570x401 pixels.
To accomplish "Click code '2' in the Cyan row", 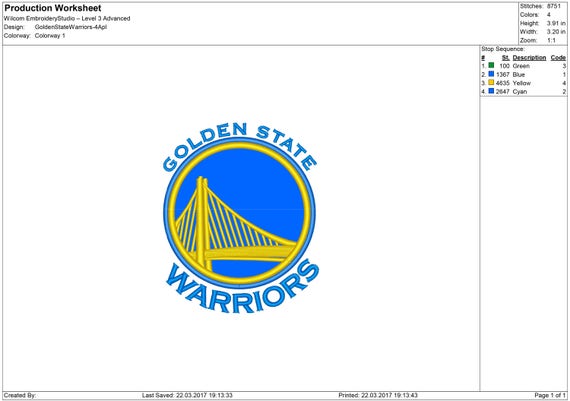I will click(564, 92).
